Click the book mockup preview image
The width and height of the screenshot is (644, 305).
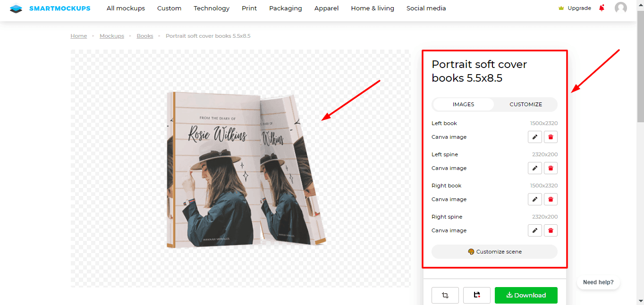pyautogui.click(x=246, y=170)
